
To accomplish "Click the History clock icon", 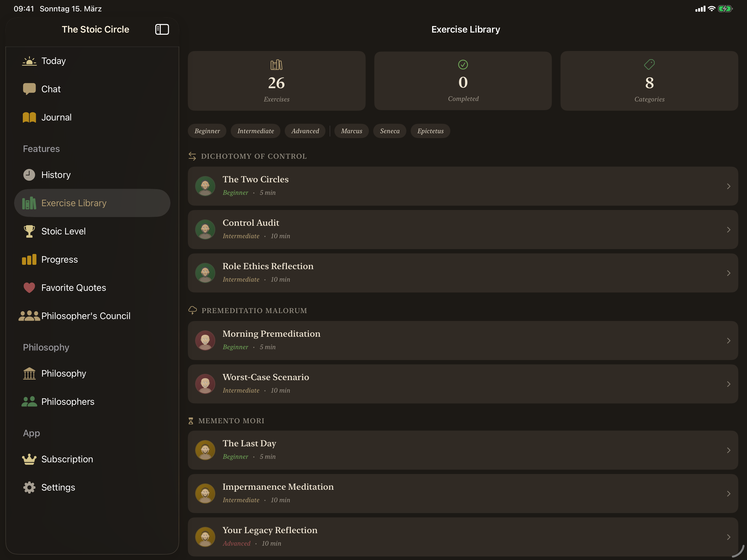I will pyautogui.click(x=29, y=175).
